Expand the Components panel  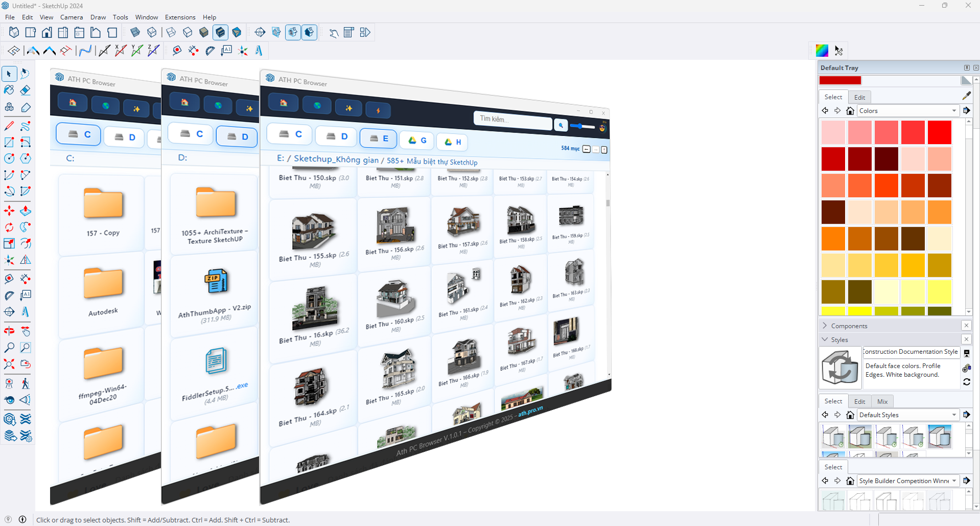pyautogui.click(x=849, y=326)
